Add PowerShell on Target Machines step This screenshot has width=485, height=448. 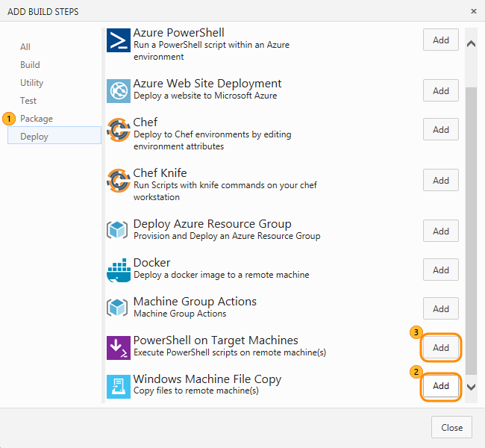coord(441,347)
